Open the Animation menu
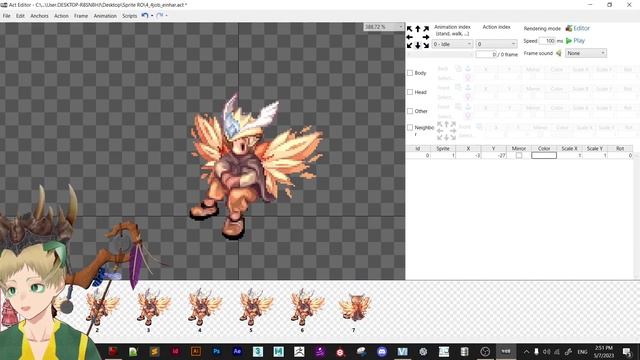The height and width of the screenshot is (360, 640). coord(105,16)
